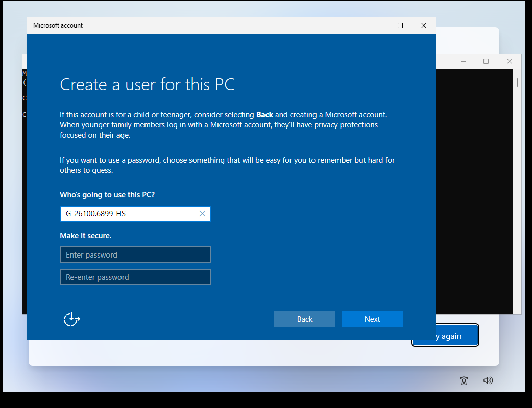Minimize the command prompt window behind
This screenshot has height=408, width=532.
pos(463,61)
